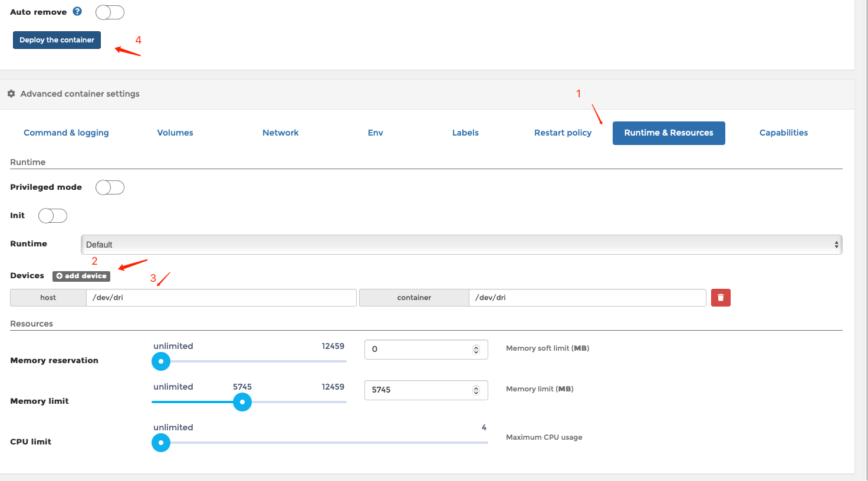
Task: Enable Privileged mode toggle
Action: (110, 187)
